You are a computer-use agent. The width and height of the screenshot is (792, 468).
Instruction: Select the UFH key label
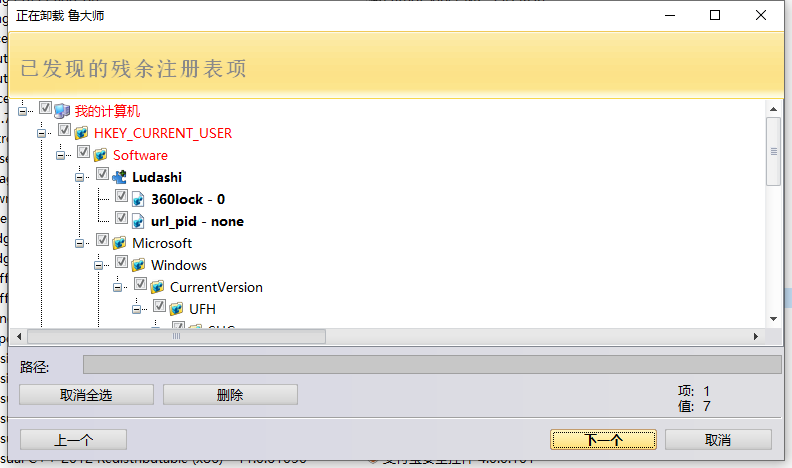tap(202, 309)
